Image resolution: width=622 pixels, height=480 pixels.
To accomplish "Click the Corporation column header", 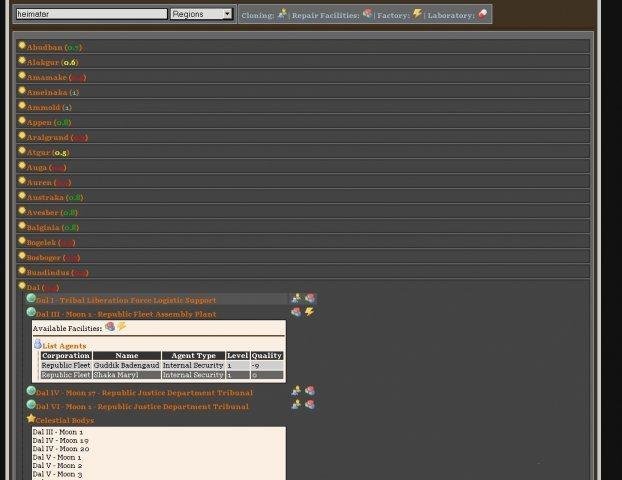I will pyautogui.click(x=66, y=355).
